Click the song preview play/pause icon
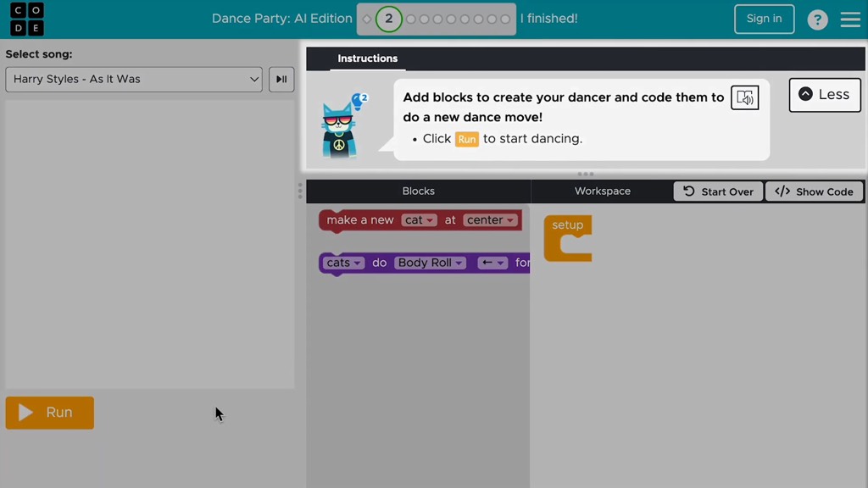The width and height of the screenshot is (868, 488). (x=281, y=80)
